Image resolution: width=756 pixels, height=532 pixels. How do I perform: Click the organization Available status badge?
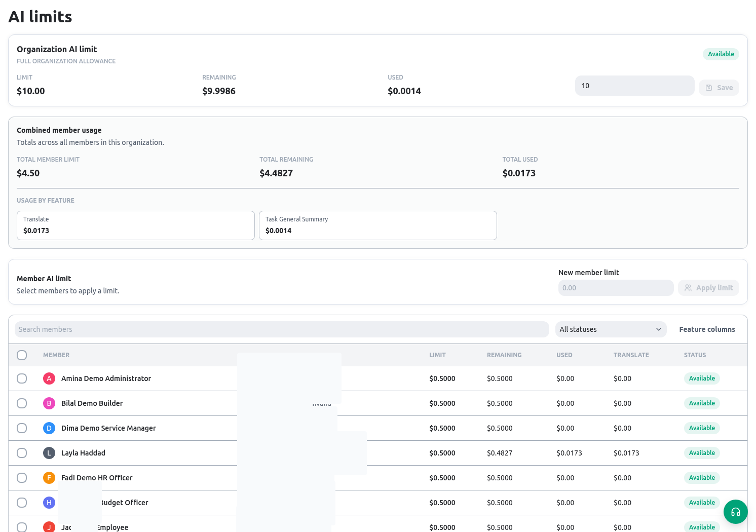pos(721,54)
